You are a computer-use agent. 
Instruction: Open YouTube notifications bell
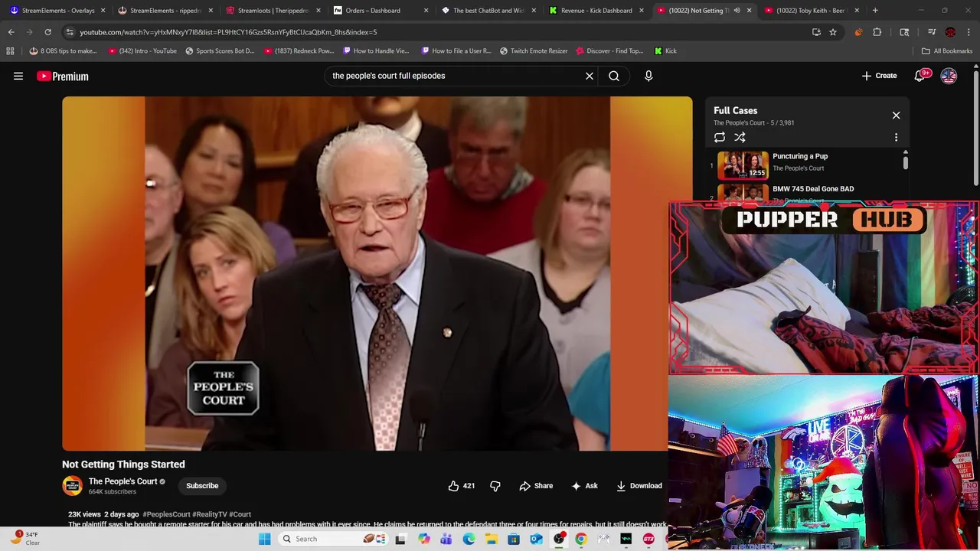(920, 76)
